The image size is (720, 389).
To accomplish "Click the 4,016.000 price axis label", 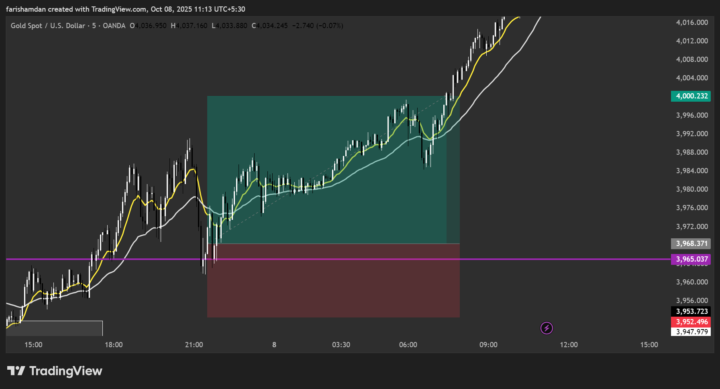I will (692, 22).
